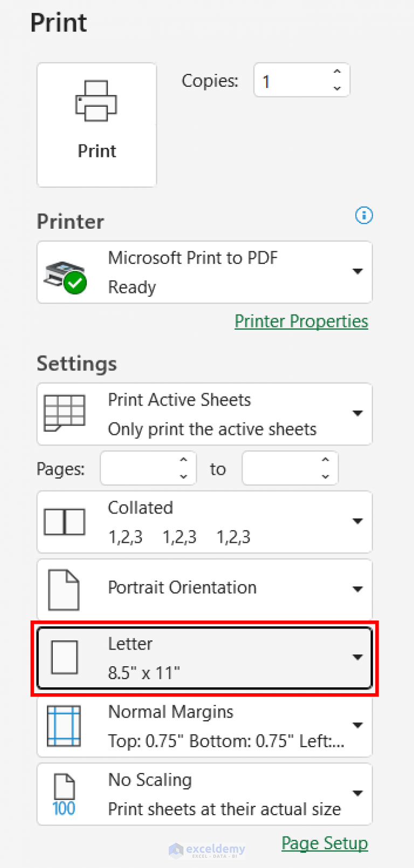The image size is (414, 868).
Task: Open the Page Setup link
Action: (324, 843)
